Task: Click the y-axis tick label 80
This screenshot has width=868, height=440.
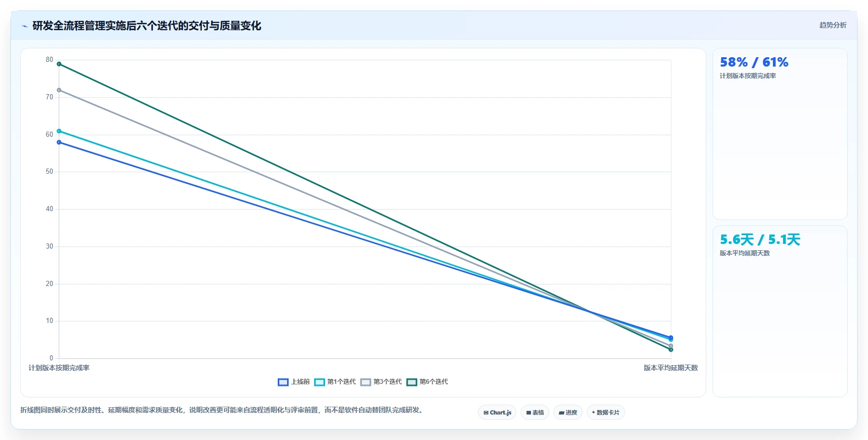Action: tap(49, 60)
